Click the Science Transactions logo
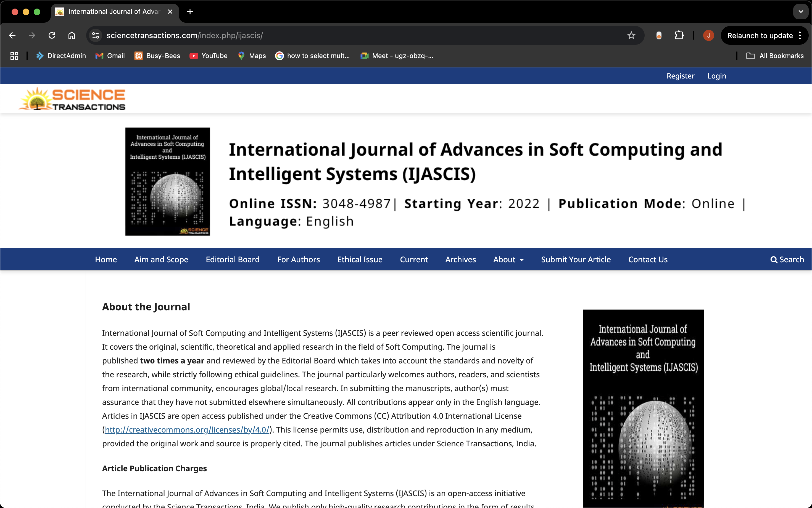This screenshot has height=508, width=812. pos(72,99)
